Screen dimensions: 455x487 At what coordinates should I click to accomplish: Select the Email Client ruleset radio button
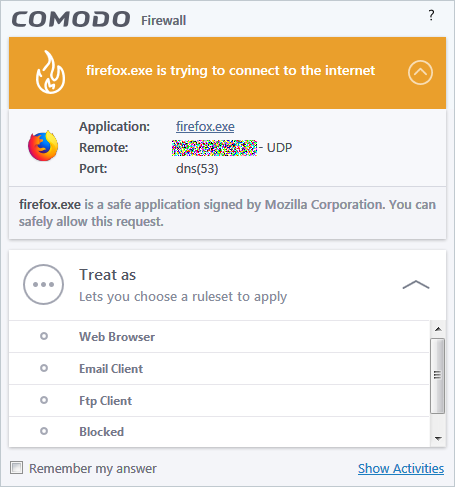pyautogui.click(x=44, y=368)
